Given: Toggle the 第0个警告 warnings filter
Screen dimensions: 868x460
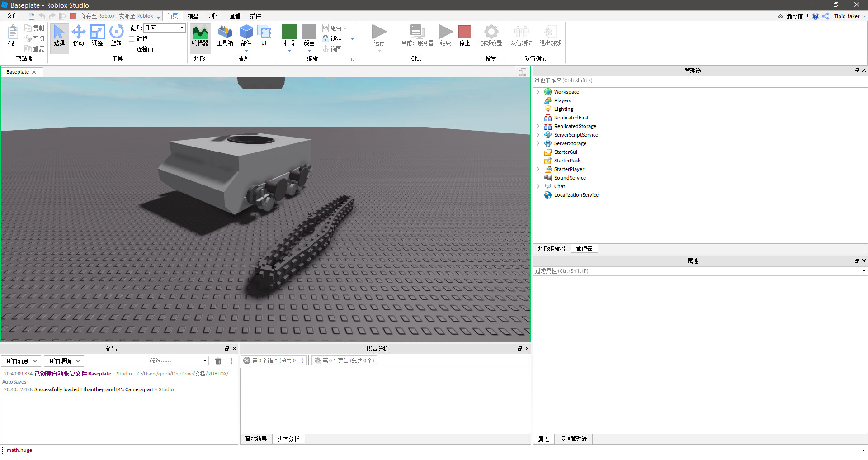Looking at the screenshot, I should [344, 360].
